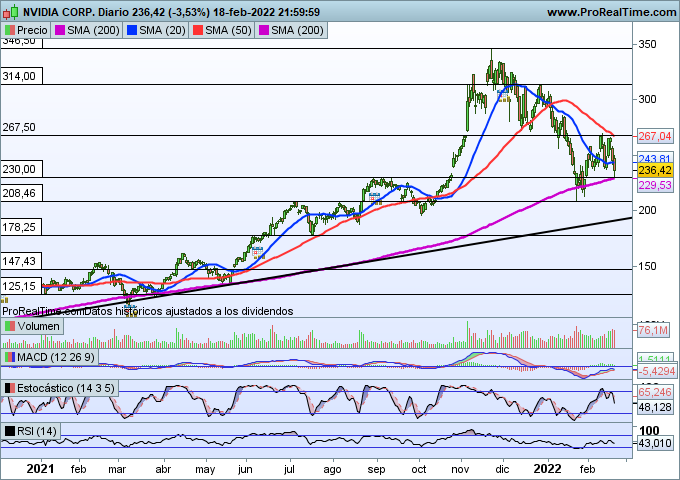The image size is (680, 480).
Task: Click the MACD indicator icon
Action: [x=9, y=357]
